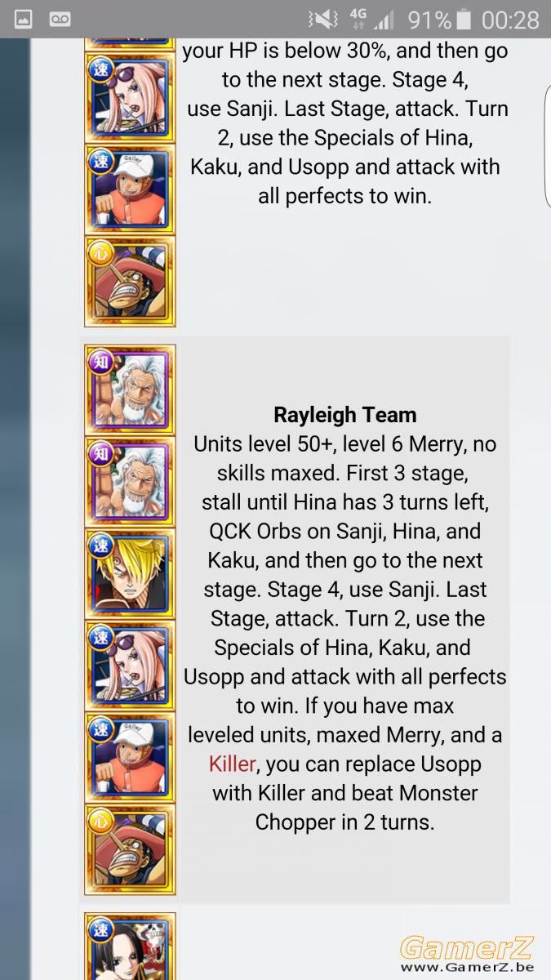Viewport: 551px width, 980px height.
Task: Tap the Rayleigh Team heading
Action: point(345,415)
